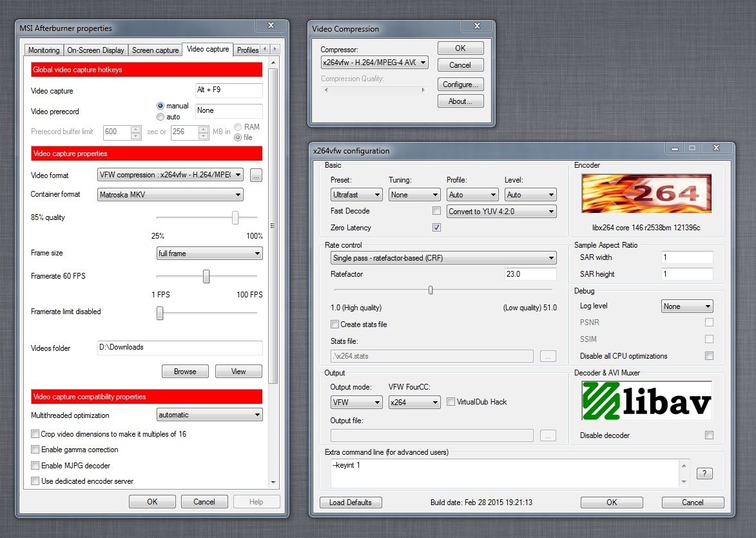The height and width of the screenshot is (538, 756).
Task: Select the Video capture tab
Action: (208, 49)
